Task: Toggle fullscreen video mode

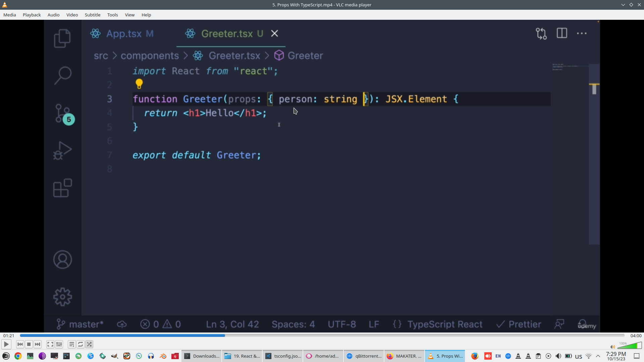Action: [50, 344]
